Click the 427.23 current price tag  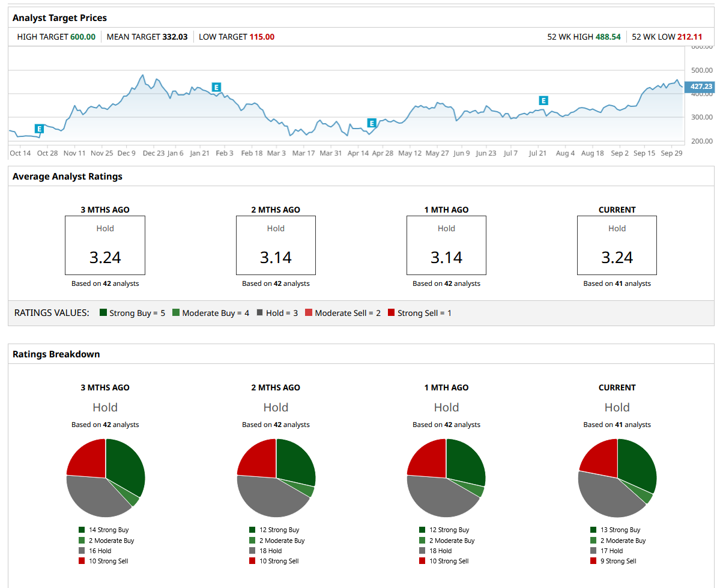[700, 86]
